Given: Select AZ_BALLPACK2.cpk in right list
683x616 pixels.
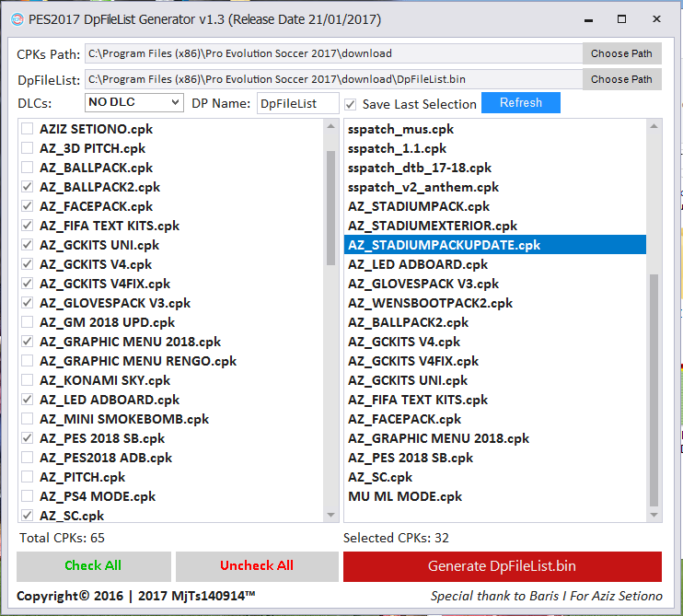Looking at the screenshot, I should pyautogui.click(x=495, y=322).
